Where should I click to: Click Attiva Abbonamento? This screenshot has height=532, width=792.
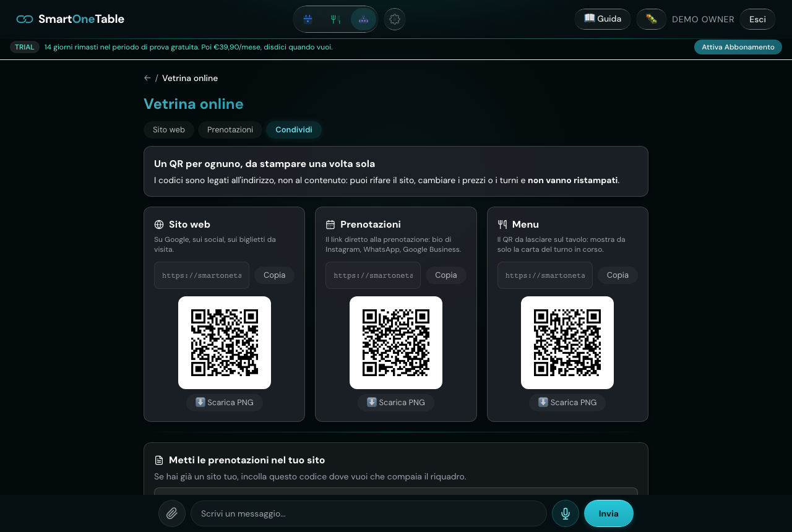pyautogui.click(x=738, y=47)
